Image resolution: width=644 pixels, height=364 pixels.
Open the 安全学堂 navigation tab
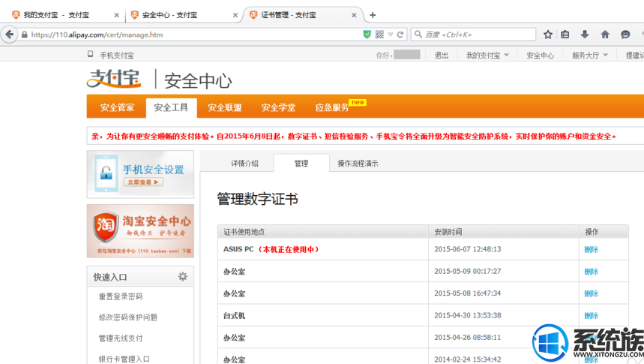tap(278, 108)
